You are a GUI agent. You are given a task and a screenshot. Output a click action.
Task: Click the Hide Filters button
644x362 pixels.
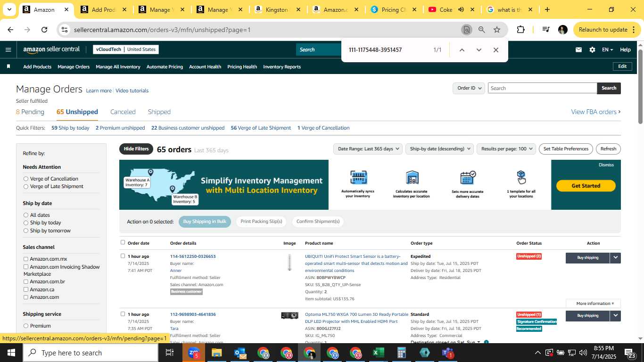[136, 149]
